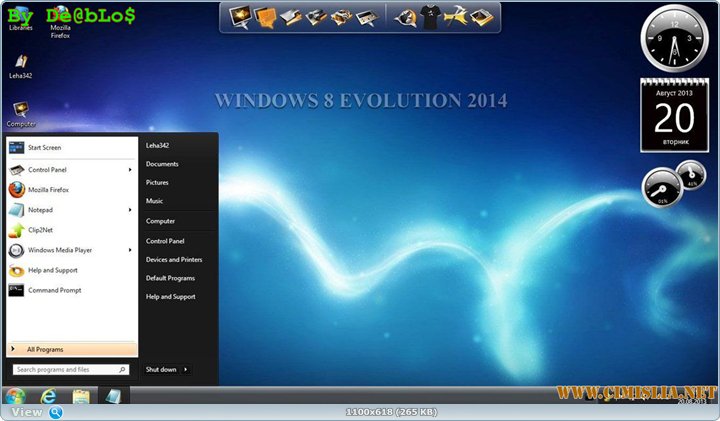Open Default Programs from right pane

(170, 278)
